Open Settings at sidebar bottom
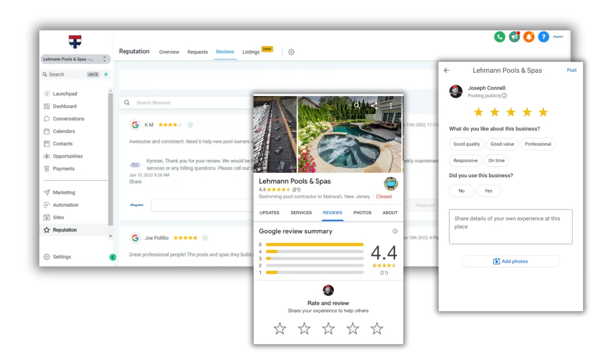The height and width of the screenshot is (364, 610). [57, 257]
